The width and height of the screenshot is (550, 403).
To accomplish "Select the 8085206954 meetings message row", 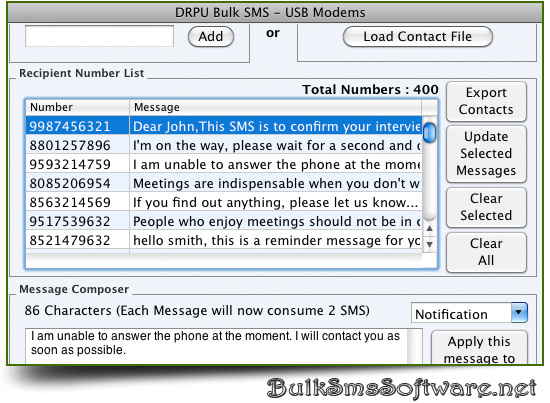I will (x=224, y=183).
